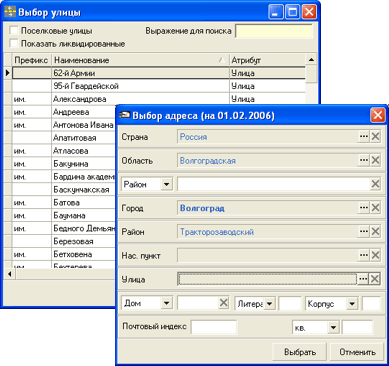Open the Район type dropdown

[166, 184]
